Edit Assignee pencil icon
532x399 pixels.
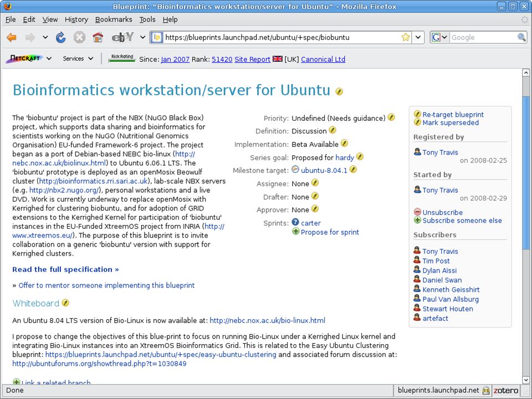coord(315,183)
